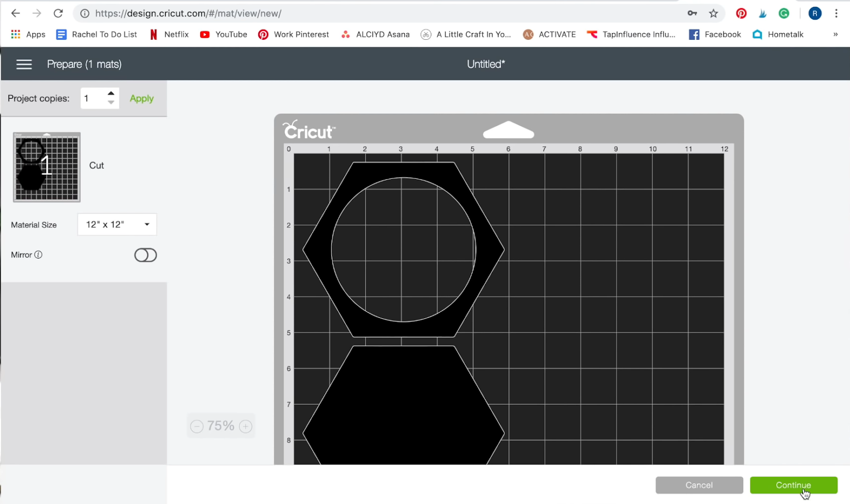Open the ACTIVATE bookmark

[549, 35]
